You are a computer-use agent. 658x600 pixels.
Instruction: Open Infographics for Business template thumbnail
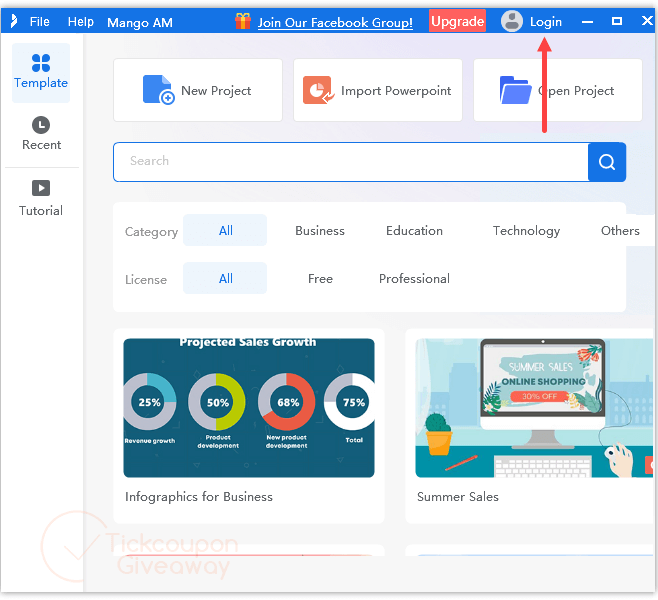pos(249,408)
